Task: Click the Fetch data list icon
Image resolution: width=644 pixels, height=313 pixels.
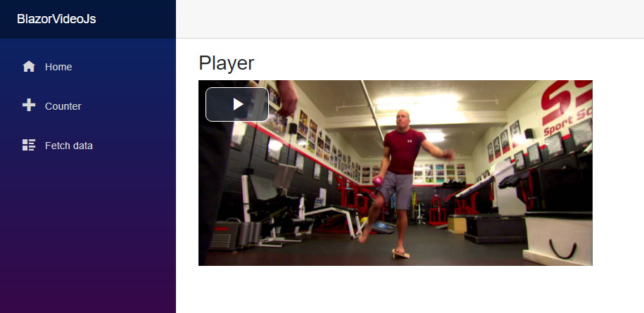Action: pyautogui.click(x=29, y=145)
